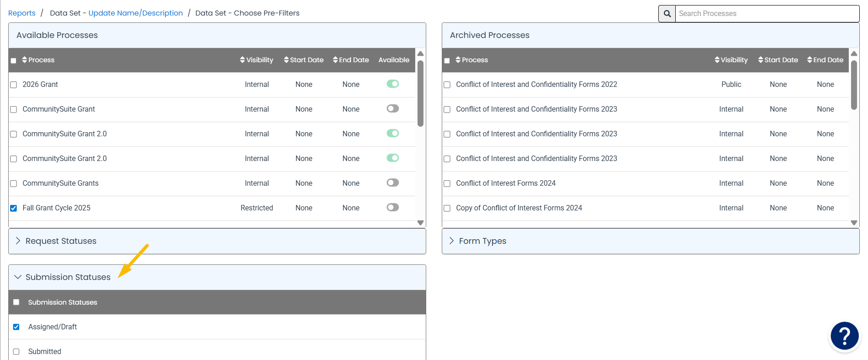Sort Archived Processes by Start Date

[778, 60]
